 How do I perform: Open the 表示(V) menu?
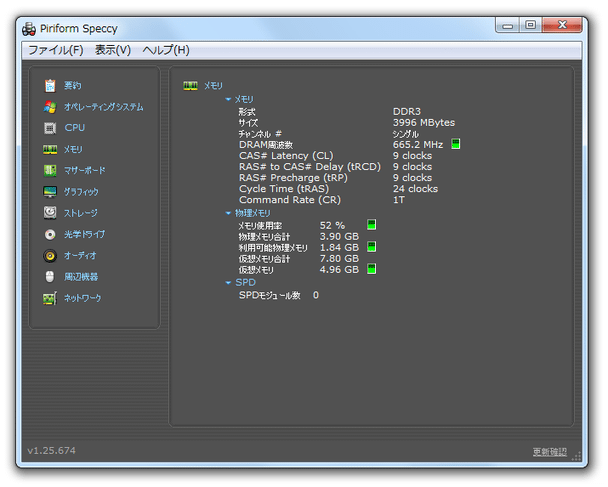point(113,50)
